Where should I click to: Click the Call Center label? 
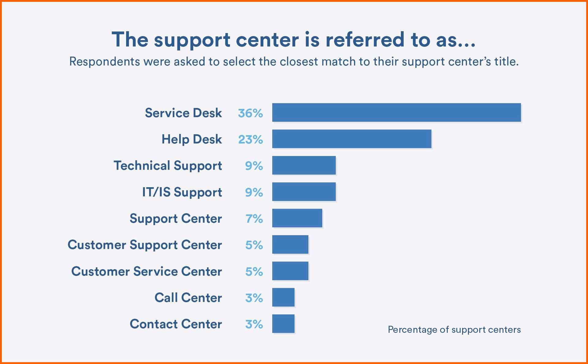[x=188, y=298]
